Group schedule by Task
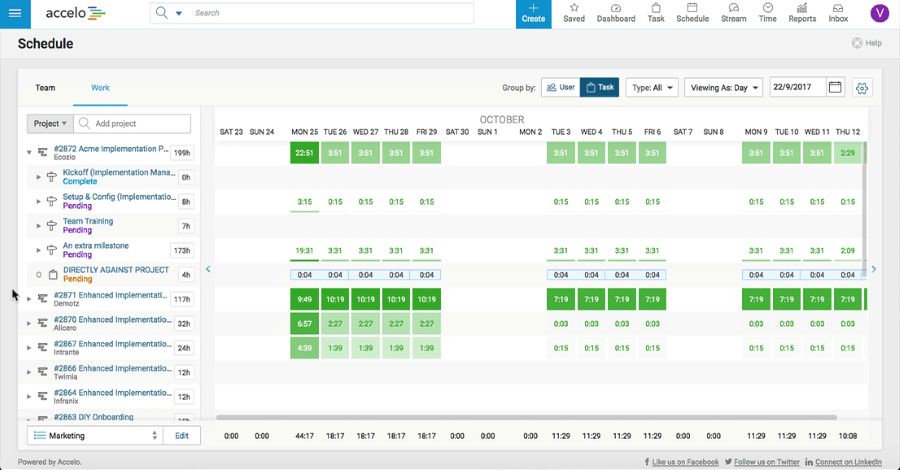 [599, 87]
